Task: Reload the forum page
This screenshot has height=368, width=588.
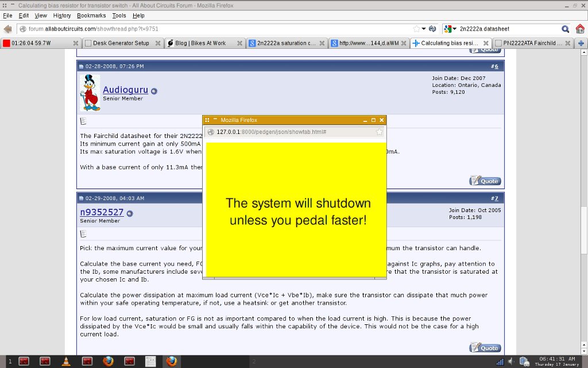Action: (432, 29)
